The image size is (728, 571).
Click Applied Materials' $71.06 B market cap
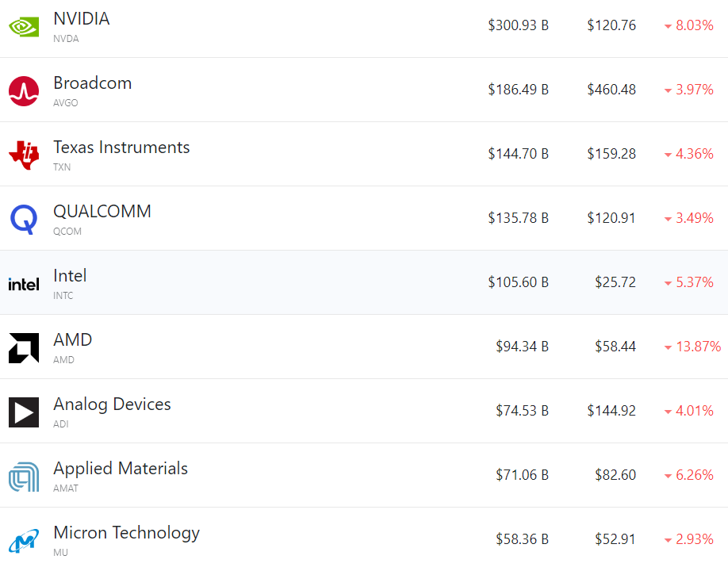(x=522, y=475)
